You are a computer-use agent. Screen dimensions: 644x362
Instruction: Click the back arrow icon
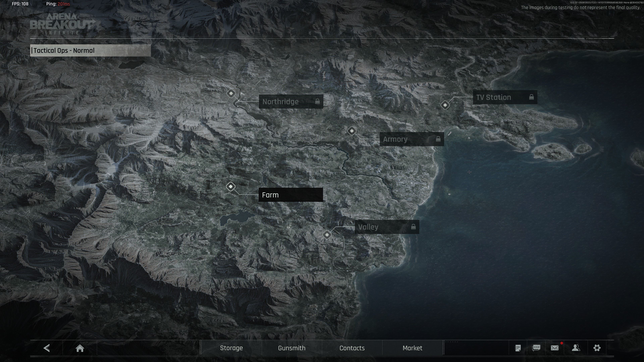(x=47, y=348)
